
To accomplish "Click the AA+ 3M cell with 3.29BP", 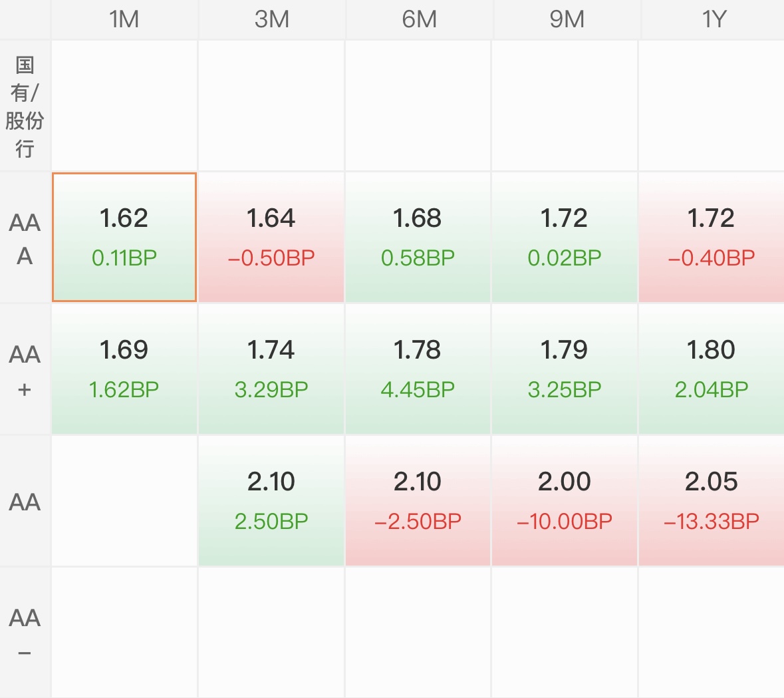I will click(271, 369).
